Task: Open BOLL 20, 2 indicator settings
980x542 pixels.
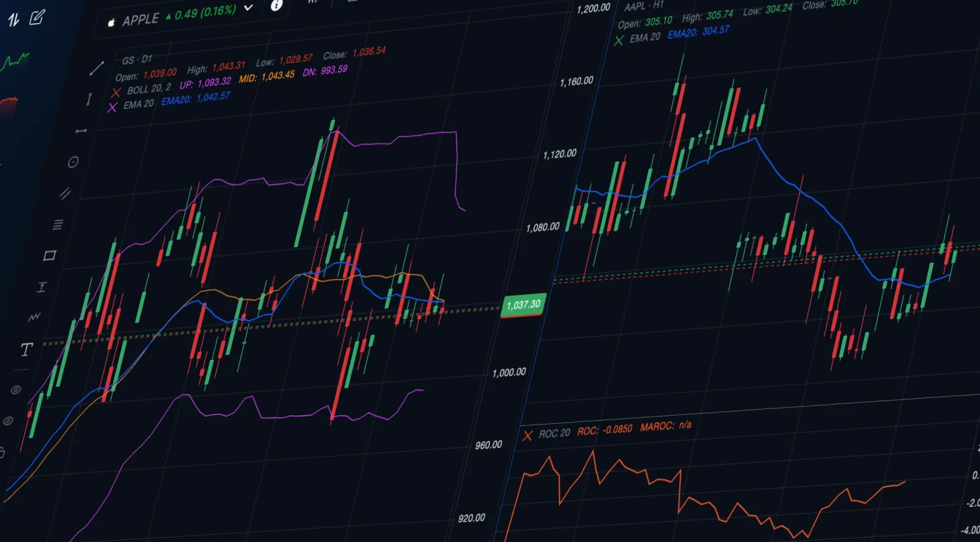Action: tap(149, 89)
